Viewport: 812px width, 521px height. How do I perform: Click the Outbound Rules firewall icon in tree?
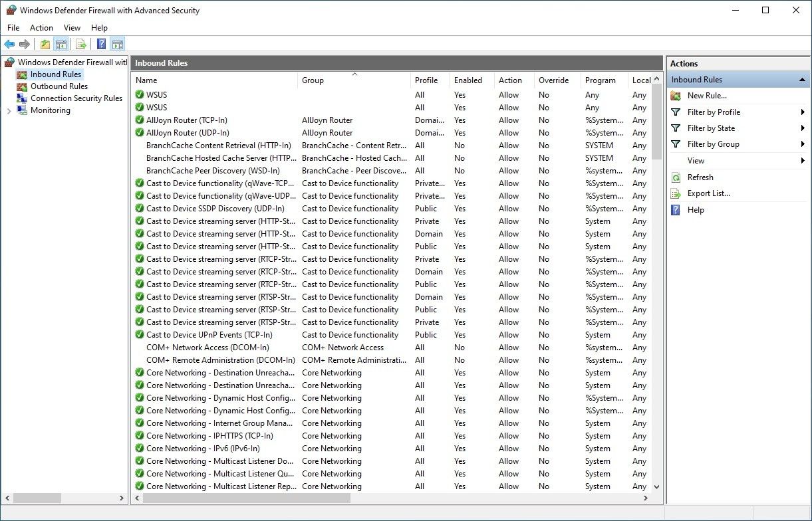coord(22,86)
